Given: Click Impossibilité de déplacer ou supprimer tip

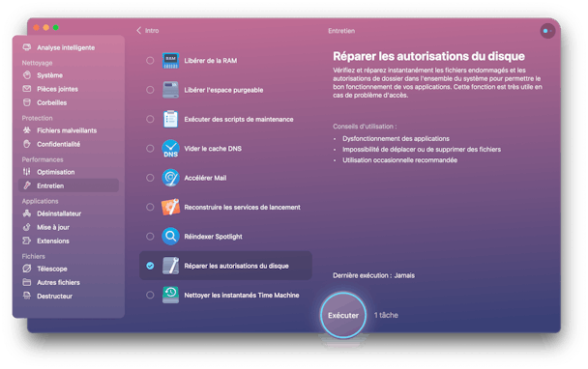Looking at the screenshot, I should coord(422,149).
